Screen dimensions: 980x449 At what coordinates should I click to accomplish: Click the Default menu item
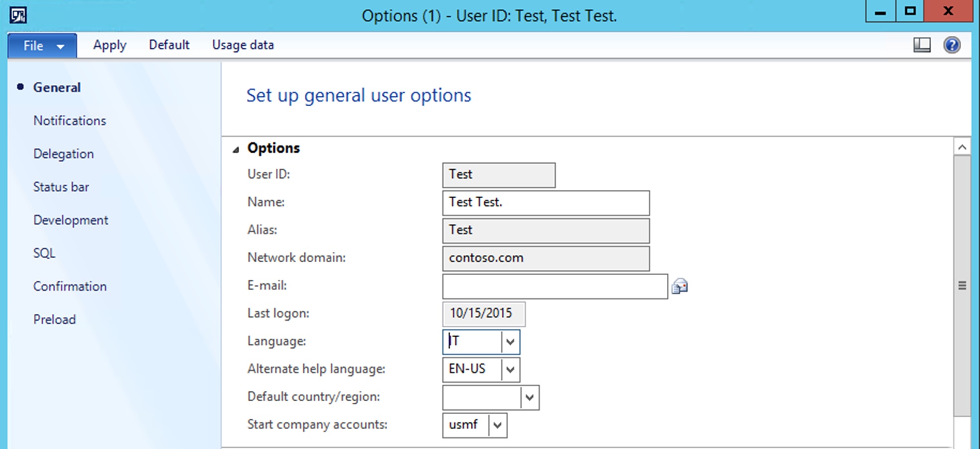tap(169, 45)
